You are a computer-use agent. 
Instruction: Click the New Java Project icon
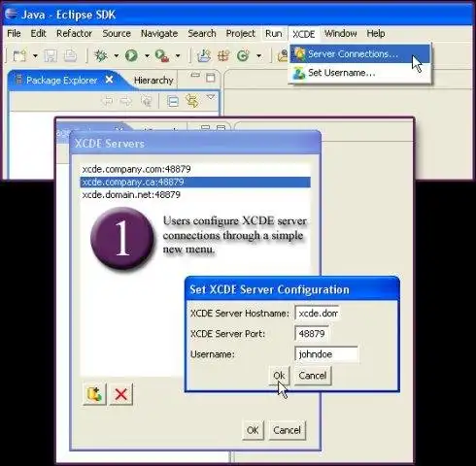[204, 56]
